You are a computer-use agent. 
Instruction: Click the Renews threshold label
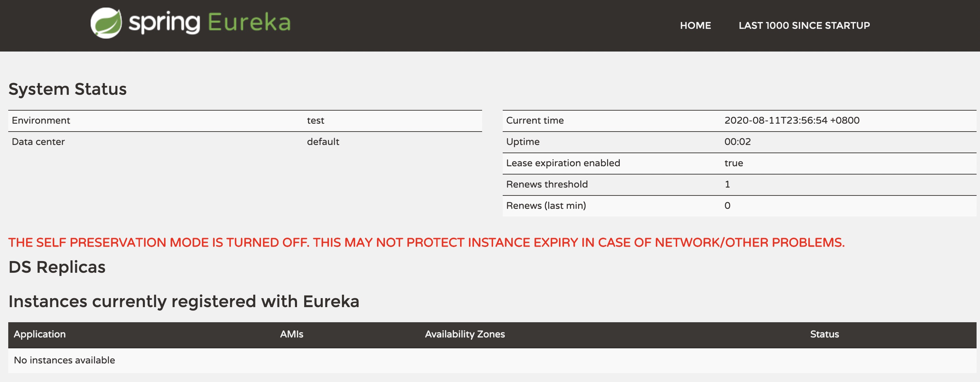coord(546,184)
